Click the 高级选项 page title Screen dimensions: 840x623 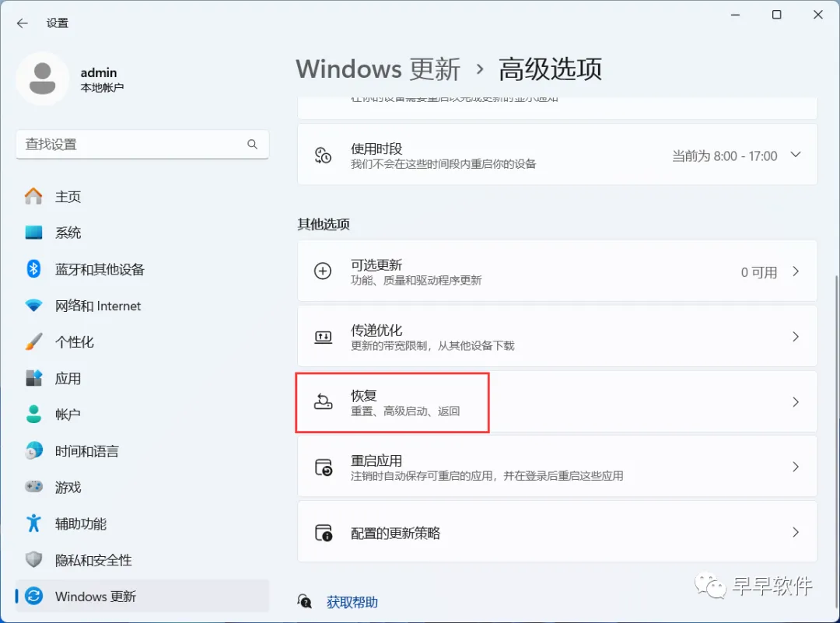click(550, 69)
